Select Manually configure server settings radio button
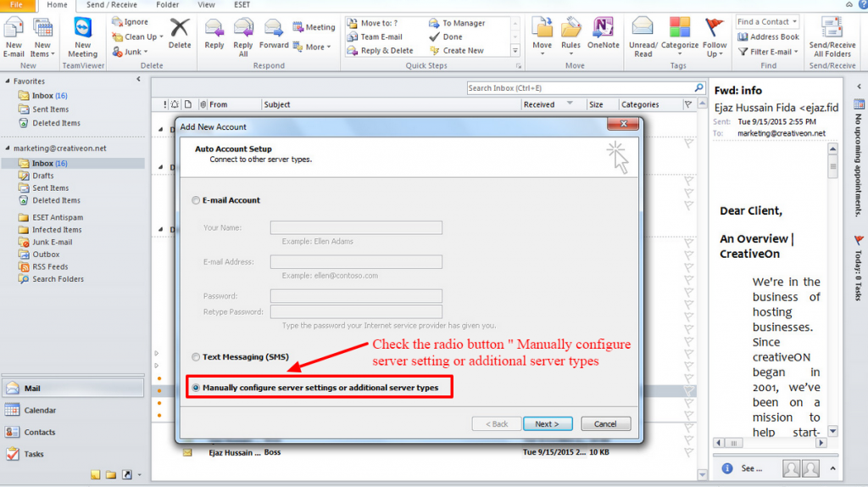The width and height of the screenshot is (868, 487). (196, 388)
